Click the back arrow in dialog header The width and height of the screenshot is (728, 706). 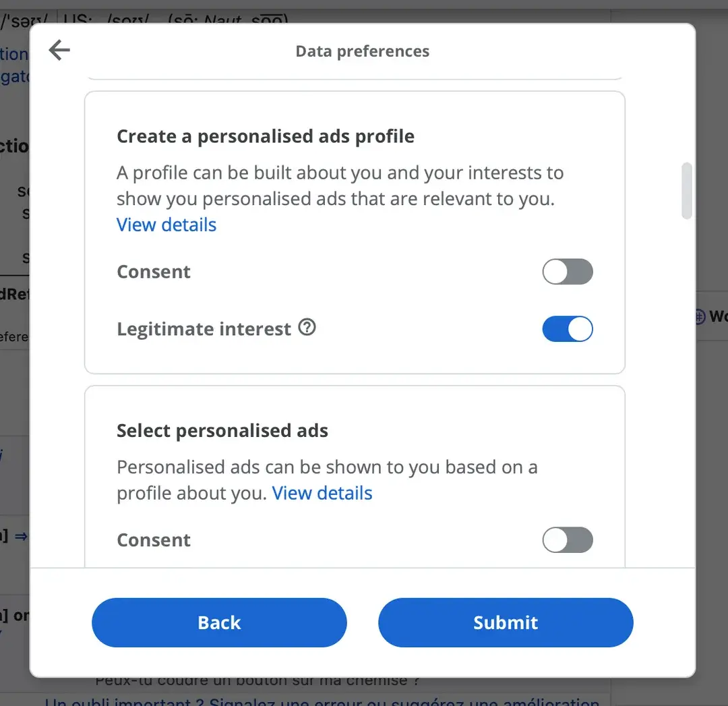coord(59,50)
